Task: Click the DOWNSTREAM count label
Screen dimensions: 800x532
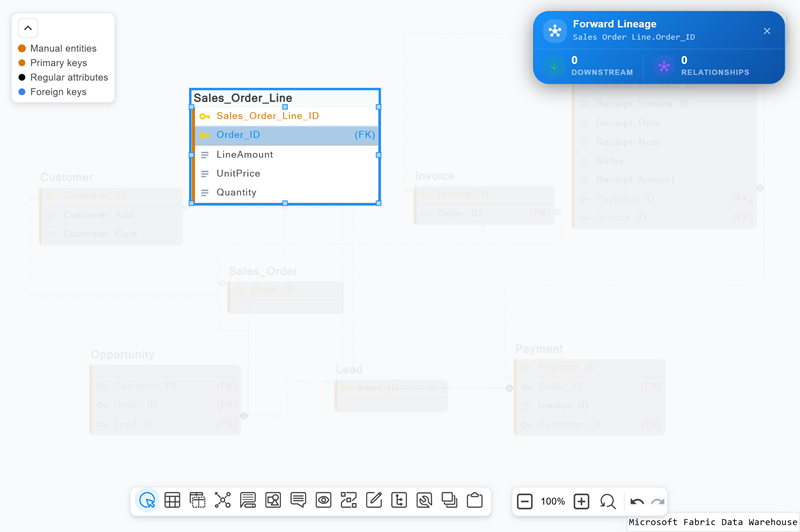Action: click(602, 72)
